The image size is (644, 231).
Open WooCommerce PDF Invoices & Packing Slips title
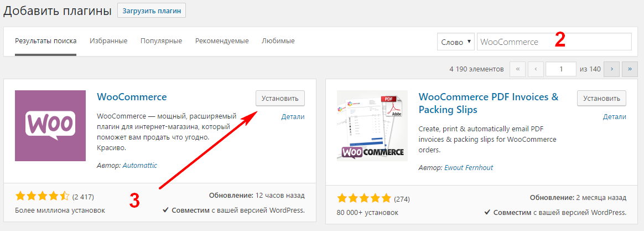[489, 104]
